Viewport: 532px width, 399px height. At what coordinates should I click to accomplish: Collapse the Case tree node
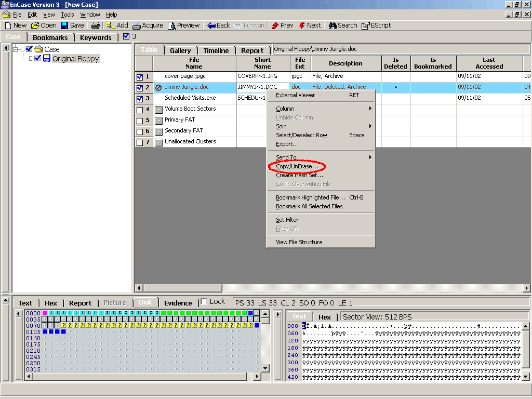click(x=15, y=49)
